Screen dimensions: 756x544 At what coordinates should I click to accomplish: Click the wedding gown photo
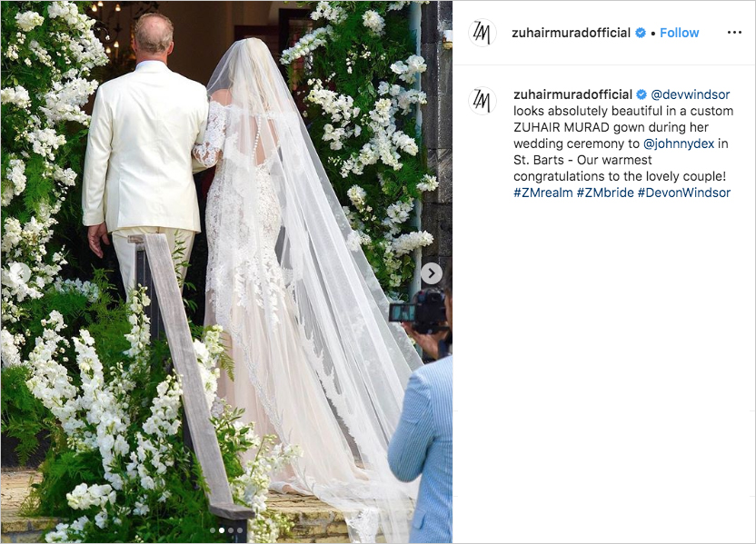(226, 272)
